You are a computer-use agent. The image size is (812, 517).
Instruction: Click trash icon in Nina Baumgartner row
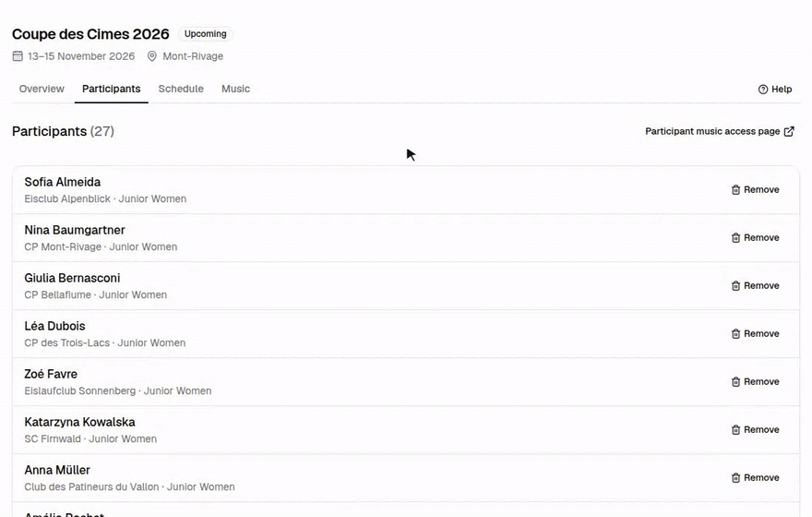coord(736,238)
